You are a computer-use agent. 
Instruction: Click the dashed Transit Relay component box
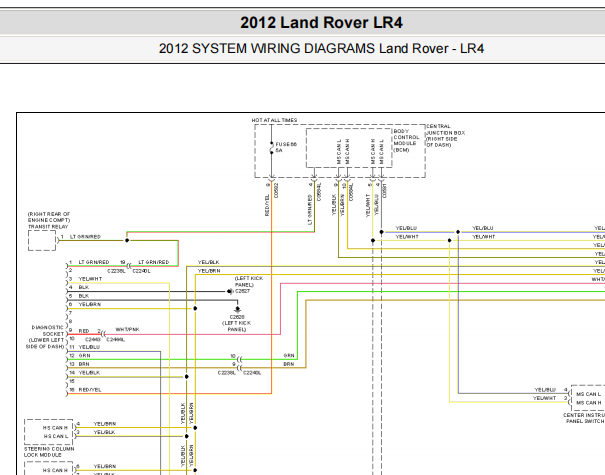pyautogui.click(x=42, y=240)
